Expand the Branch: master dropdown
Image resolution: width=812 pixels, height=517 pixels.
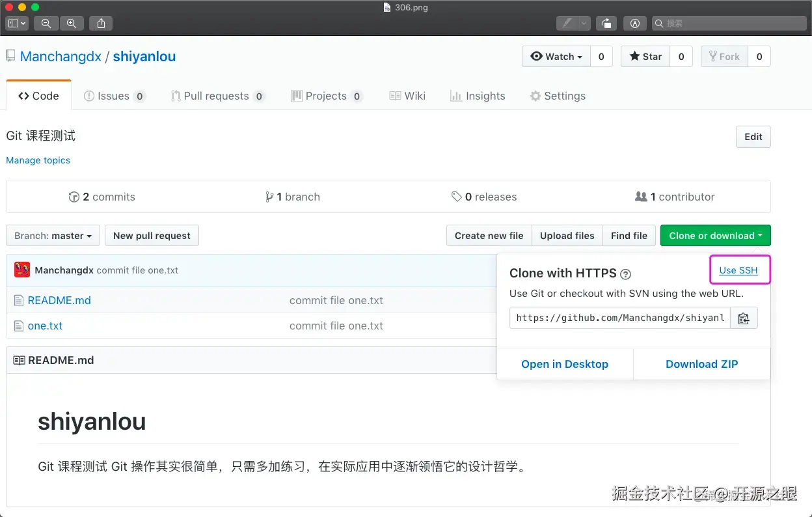(x=53, y=236)
